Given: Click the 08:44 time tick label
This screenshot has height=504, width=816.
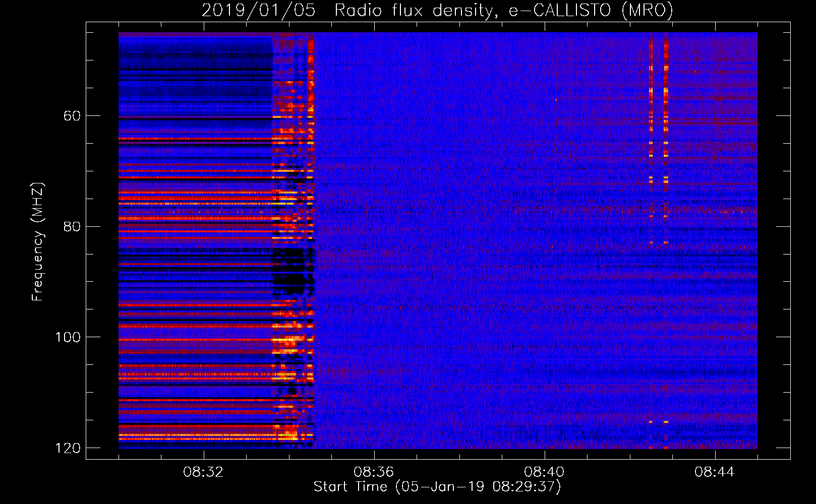Looking at the screenshot, I should pos(715,472).
